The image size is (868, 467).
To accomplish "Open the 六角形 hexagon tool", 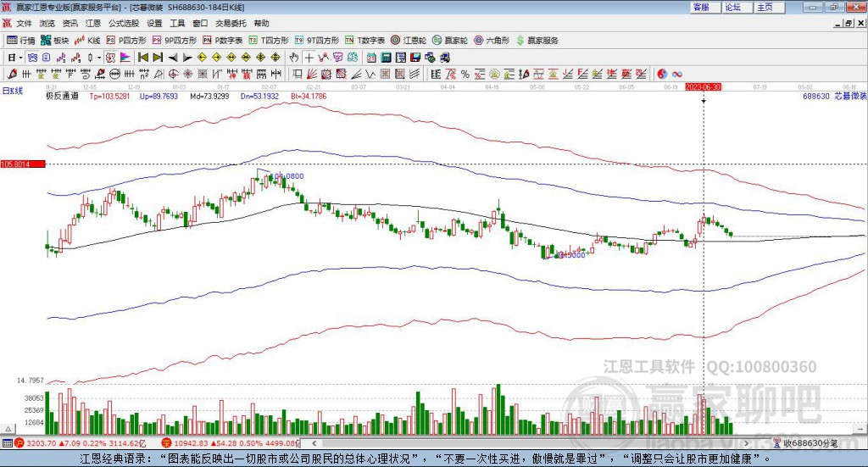I will click(492, 41).
